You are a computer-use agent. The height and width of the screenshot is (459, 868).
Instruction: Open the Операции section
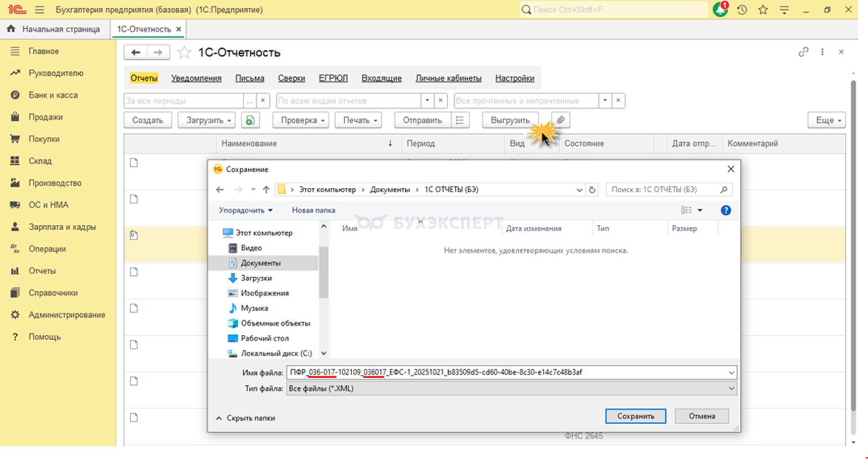[x=47, y=249]
